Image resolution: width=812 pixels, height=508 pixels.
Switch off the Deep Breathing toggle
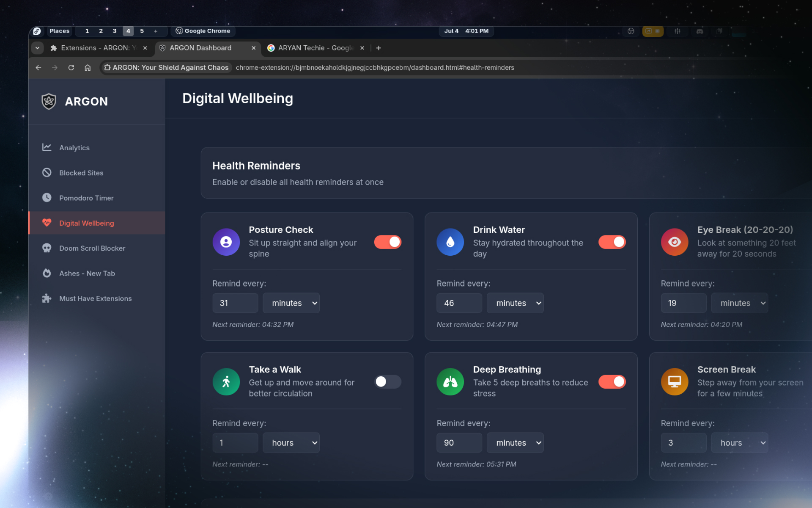612,381
